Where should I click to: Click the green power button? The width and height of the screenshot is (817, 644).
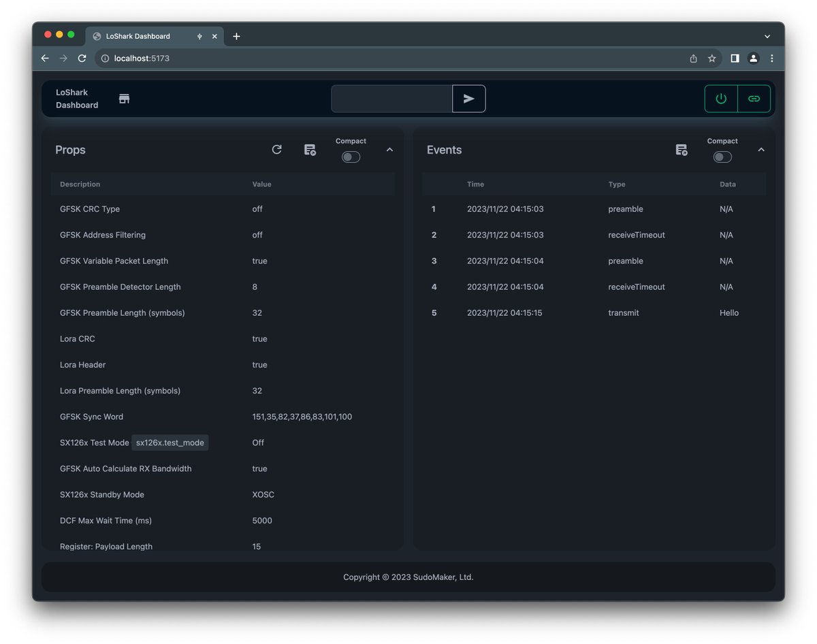(721, 99)
